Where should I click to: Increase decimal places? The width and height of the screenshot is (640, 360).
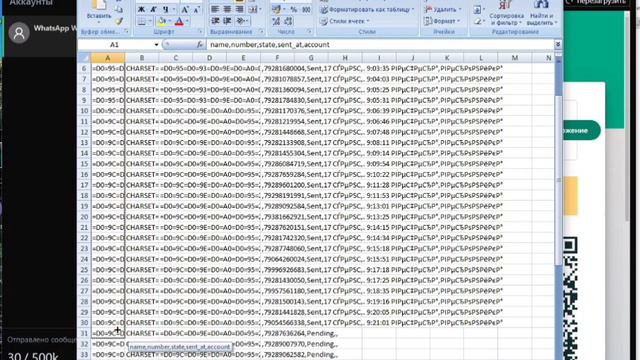pos(276,21)
